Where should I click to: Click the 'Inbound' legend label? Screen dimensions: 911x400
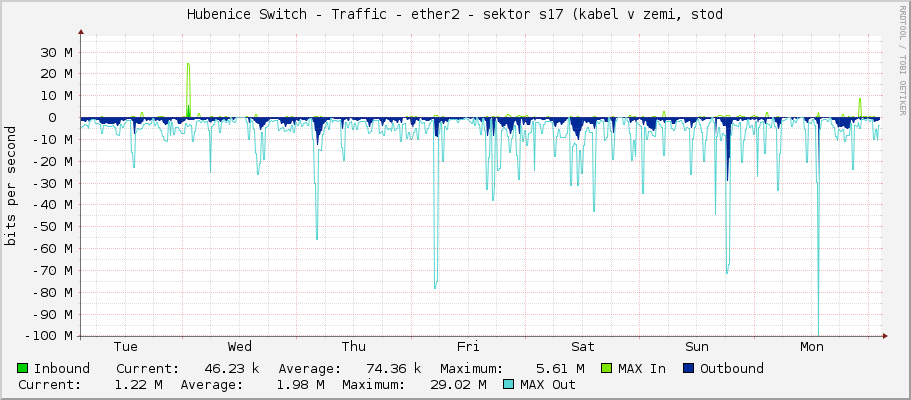pyautogui.click(x=62, y=368)
